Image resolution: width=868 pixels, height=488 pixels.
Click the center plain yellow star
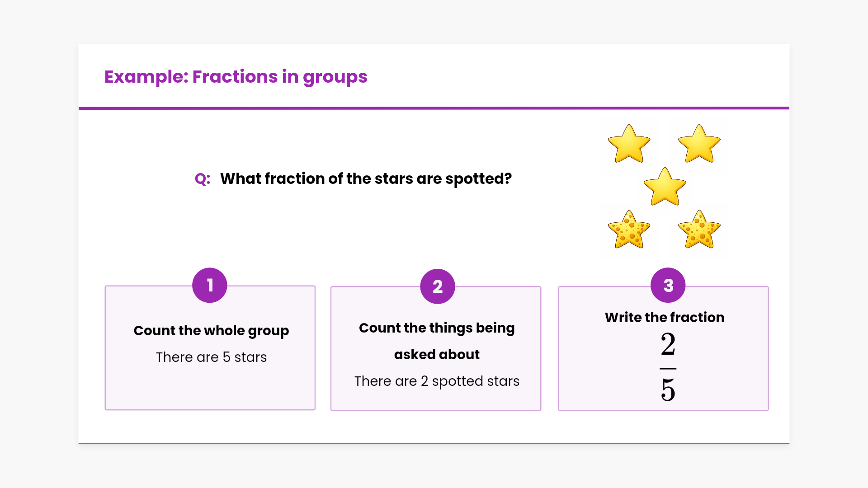(665, 187)
